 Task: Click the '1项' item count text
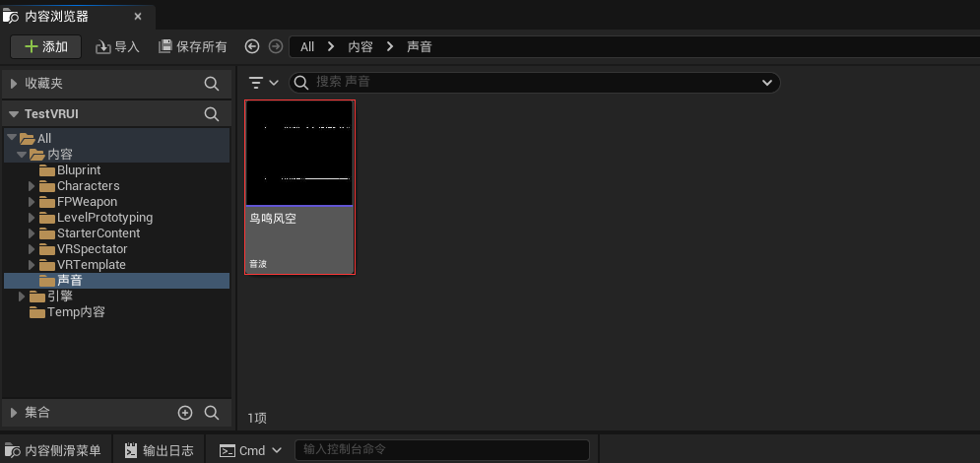pyautogui.click(x=257, y=418)
